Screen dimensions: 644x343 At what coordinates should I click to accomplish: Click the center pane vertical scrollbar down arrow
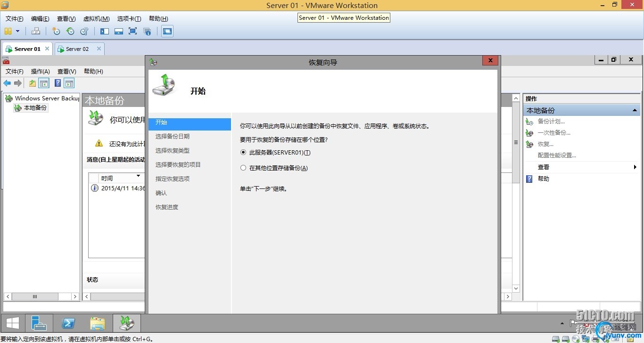516,288
